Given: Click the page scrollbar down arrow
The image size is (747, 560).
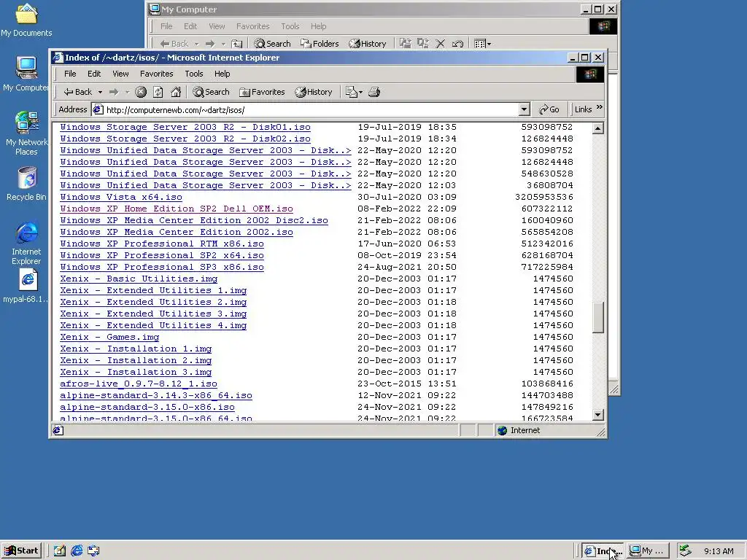Looking at the screenshot, I should (598, 415).
